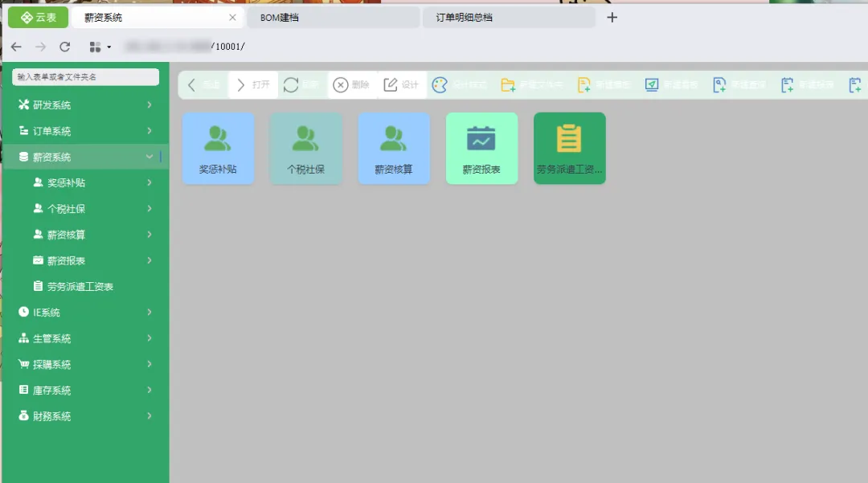Select 薪资系统 in the sidebar

click(86, 158)
